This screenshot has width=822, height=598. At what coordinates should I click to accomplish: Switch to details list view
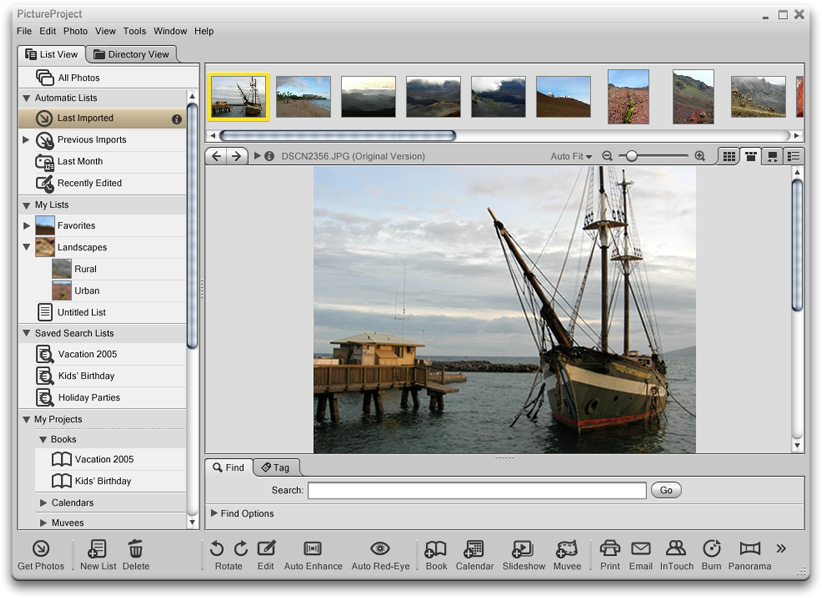[794, 156]
